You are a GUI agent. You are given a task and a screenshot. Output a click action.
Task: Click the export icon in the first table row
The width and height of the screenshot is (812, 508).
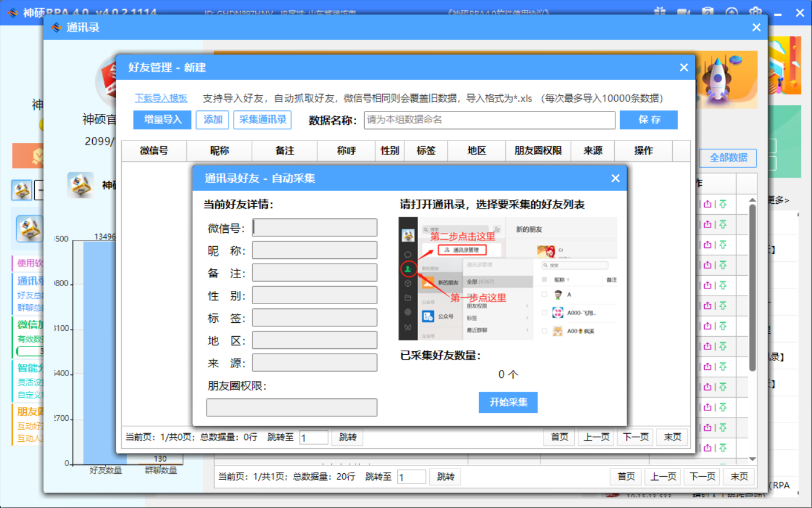[708, 204]
